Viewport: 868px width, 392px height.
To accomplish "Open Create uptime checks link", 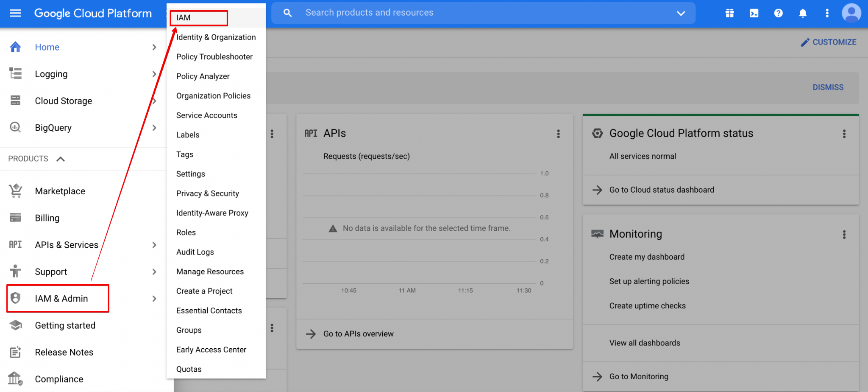I will tap(647, 305).
